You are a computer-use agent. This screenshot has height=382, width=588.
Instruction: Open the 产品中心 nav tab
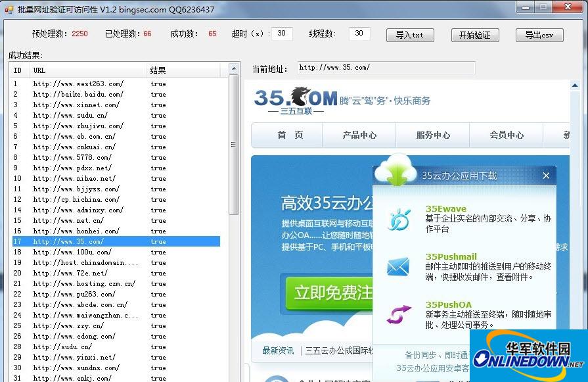click(x=359, y=135)
